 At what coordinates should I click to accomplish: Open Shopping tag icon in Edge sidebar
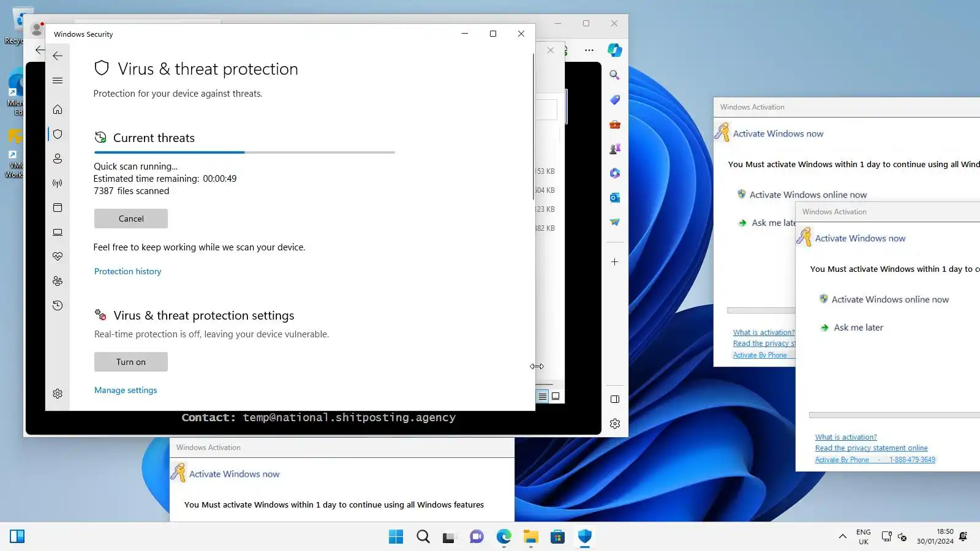tap(615, 99)
